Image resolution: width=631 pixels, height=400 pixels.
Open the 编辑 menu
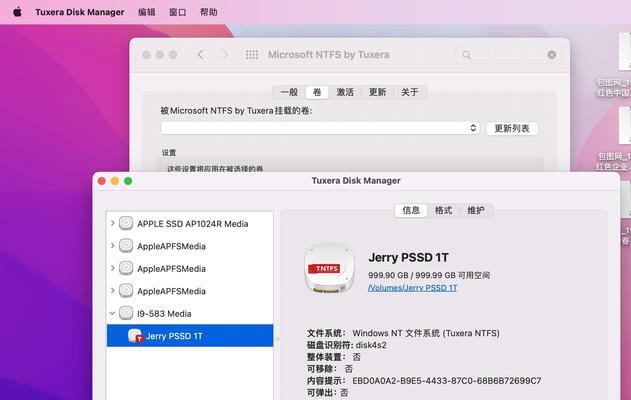tap(146, 12)
